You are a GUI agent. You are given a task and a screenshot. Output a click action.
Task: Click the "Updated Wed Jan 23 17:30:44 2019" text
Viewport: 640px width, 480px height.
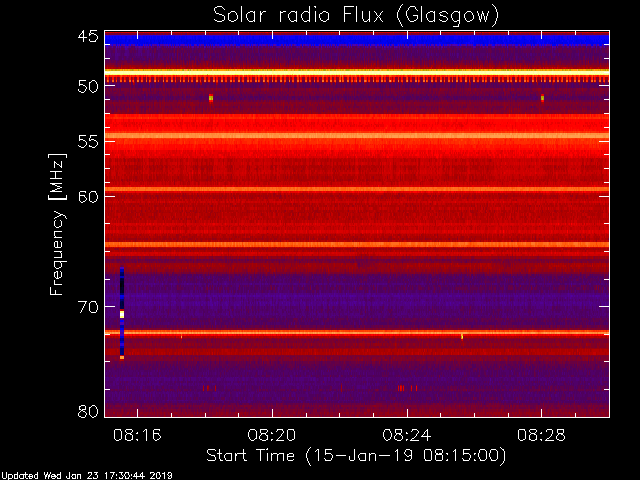[x=87, y=476]
